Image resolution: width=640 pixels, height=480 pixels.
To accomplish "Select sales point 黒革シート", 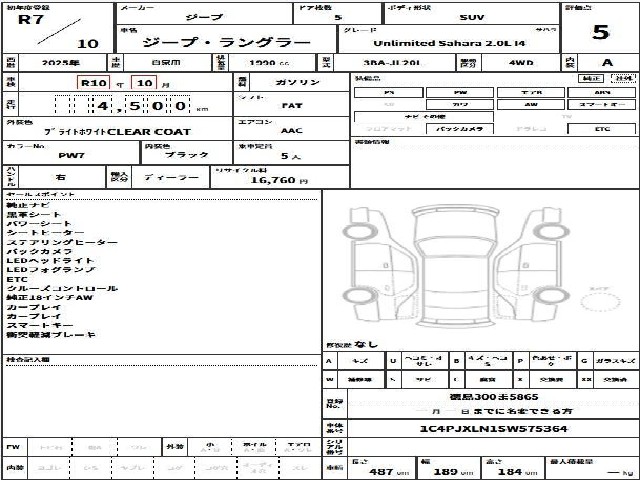I will 33,214.
